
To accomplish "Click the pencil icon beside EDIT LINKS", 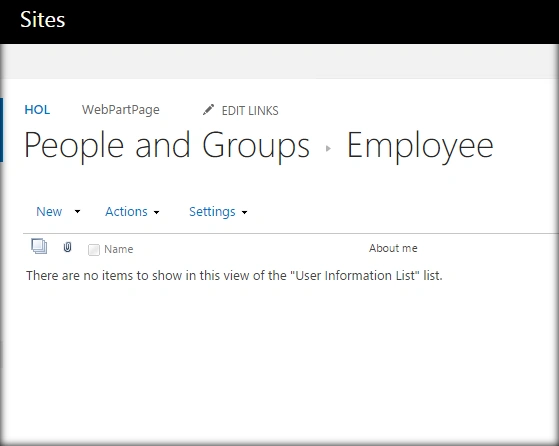I will pos(208,110).
